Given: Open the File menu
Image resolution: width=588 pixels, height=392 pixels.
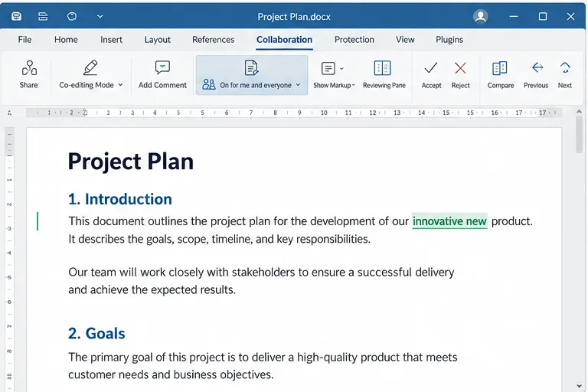Looking at the screenshot, I should (24, 39).
